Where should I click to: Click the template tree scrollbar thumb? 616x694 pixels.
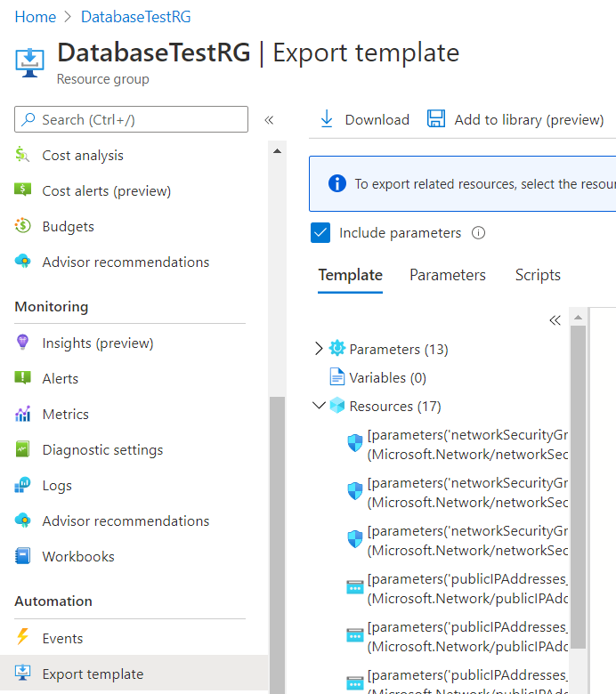578,487
